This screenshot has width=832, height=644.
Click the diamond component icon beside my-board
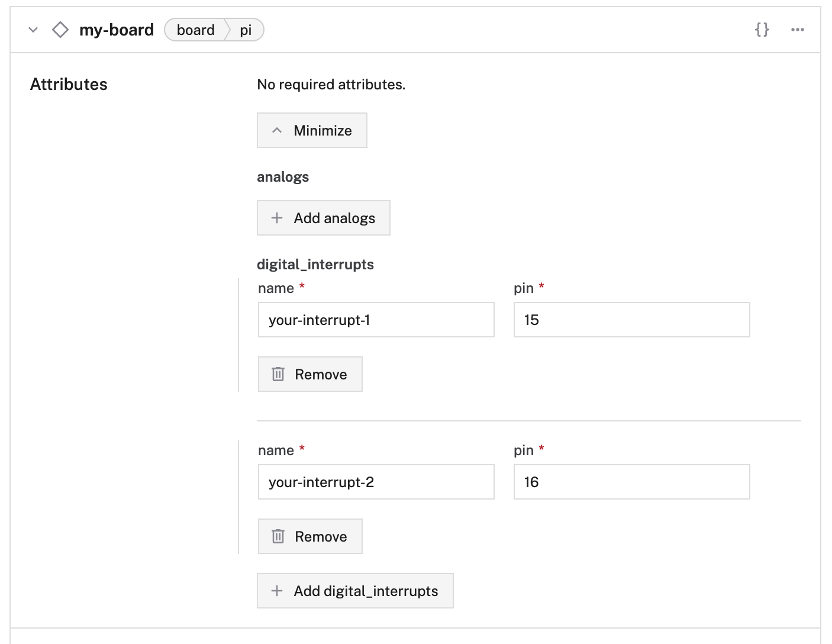tap(60, 29)
